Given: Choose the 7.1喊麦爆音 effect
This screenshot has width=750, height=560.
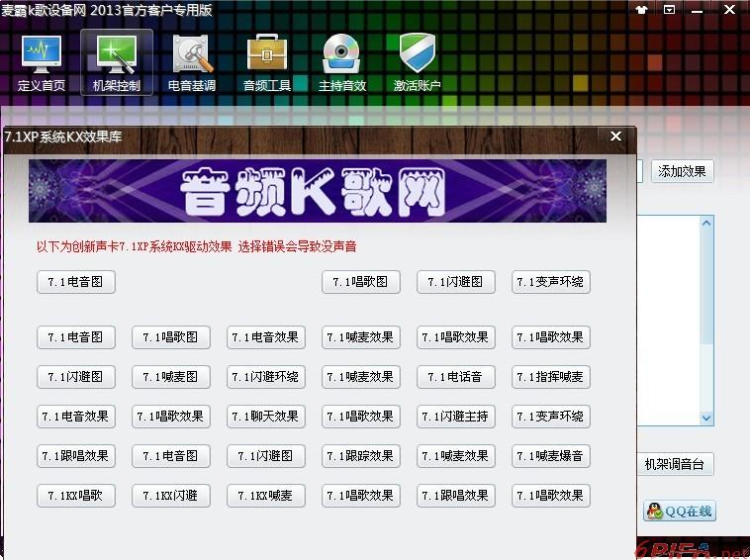Looking at the screenshot, I should click(x=551, y=456).
